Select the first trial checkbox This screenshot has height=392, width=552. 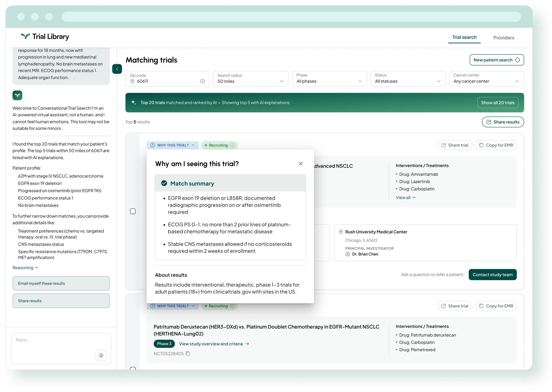coord(133,211)
